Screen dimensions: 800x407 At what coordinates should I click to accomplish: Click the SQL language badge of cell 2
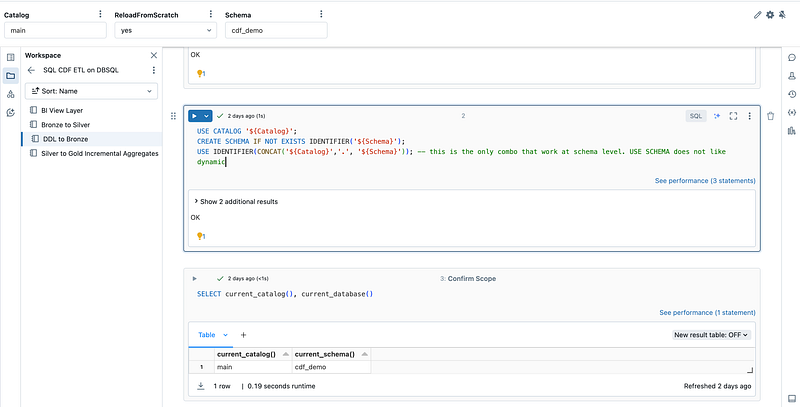(696, 116)
